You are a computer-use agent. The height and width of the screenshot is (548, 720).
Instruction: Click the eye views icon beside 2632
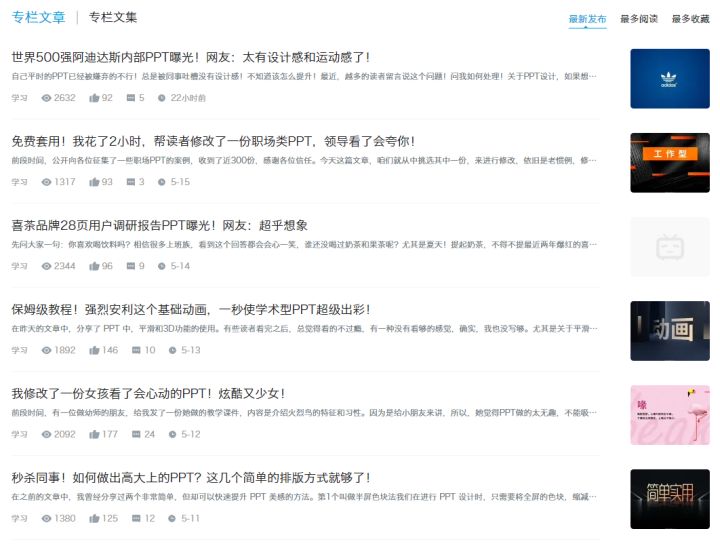(x=46, y=98)
